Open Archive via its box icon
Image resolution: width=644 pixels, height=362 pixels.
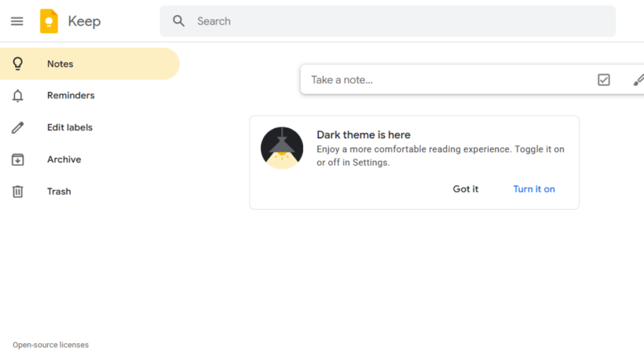coord(18,159)
